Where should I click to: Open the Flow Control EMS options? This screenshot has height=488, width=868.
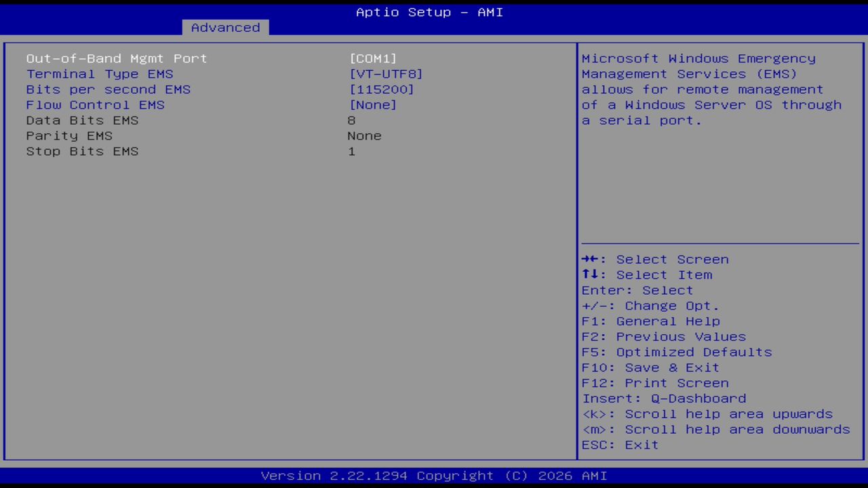pos(95,104)
